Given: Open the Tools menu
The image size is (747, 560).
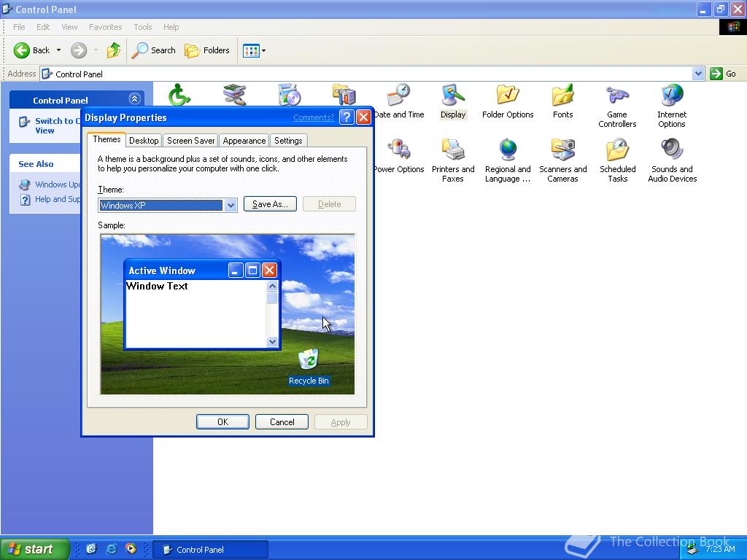Looking at the screenshot, I should 142,27.
